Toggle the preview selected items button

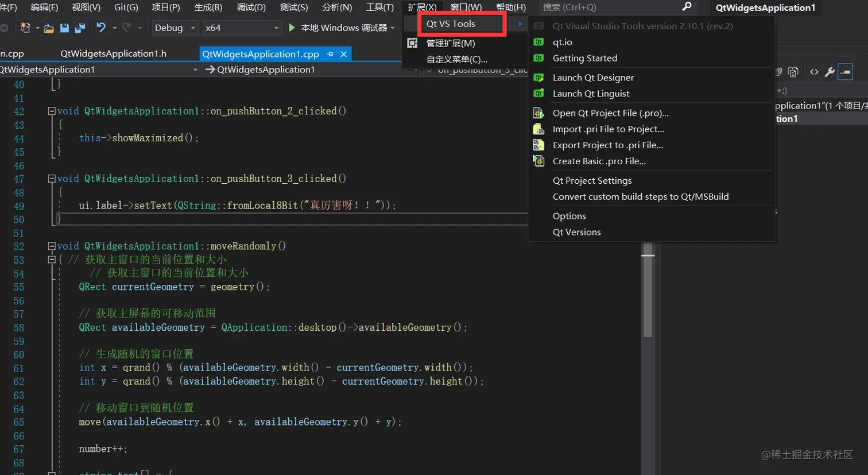(x=846, y=72)
